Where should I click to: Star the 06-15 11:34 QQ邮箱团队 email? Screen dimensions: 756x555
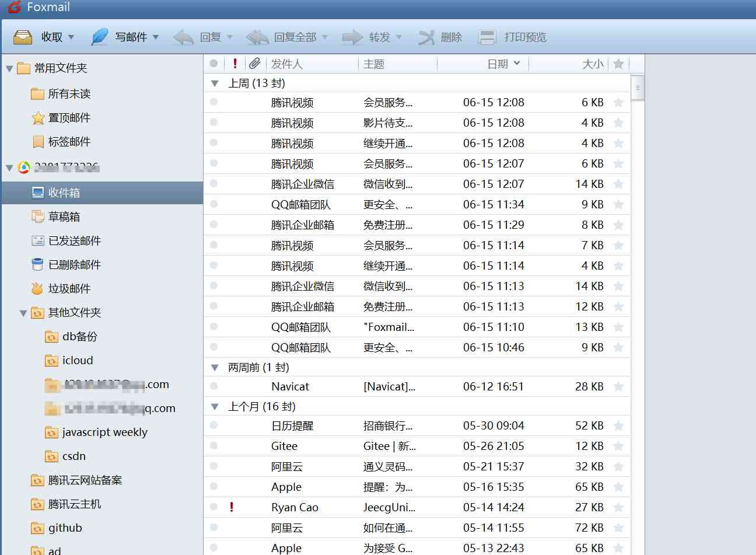(619, 204)
